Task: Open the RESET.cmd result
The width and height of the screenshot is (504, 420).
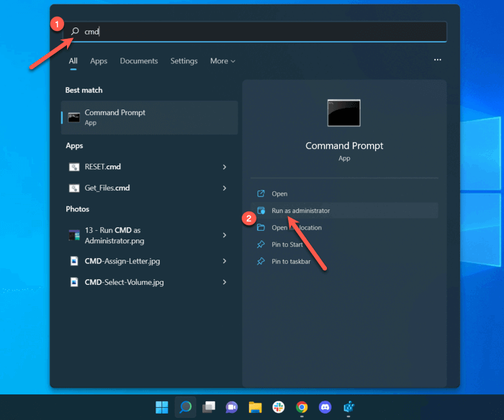Action: tap(150, 167)
